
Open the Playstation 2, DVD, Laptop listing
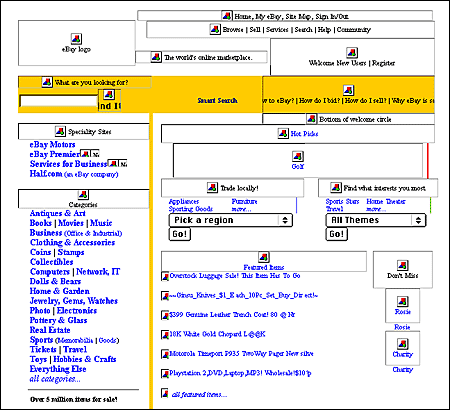pyautogui.click(x=240, y=373)
